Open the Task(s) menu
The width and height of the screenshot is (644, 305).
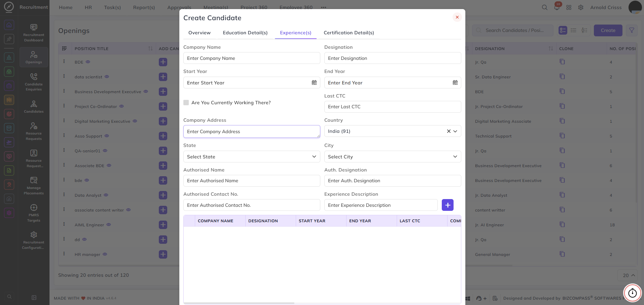coord(112,7)
